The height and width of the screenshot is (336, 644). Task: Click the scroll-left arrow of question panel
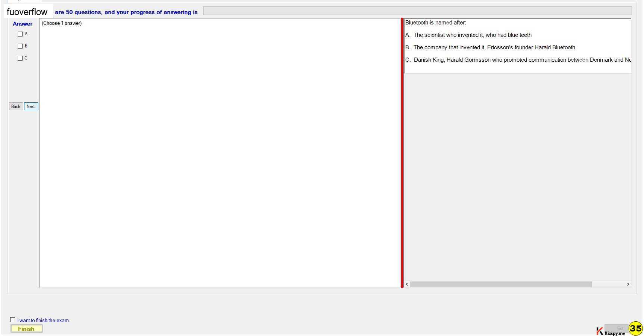tap(407, 284)
